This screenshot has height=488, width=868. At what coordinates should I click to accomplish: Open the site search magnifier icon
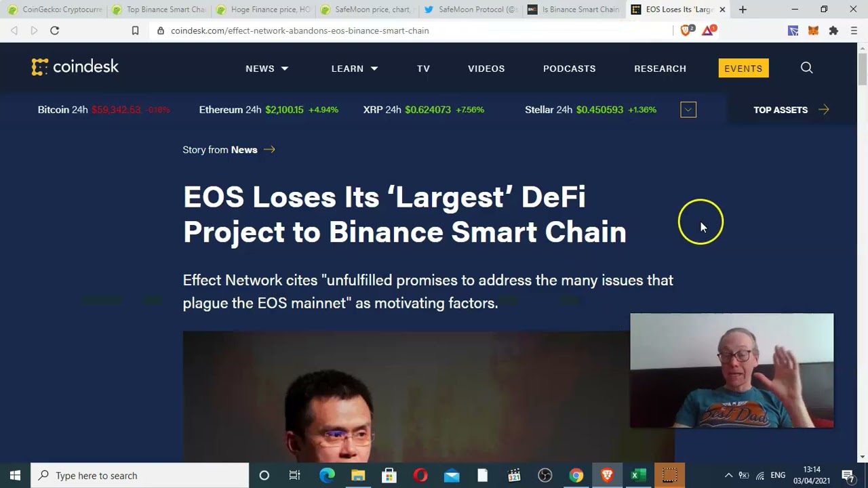click(x=806, y=68)
